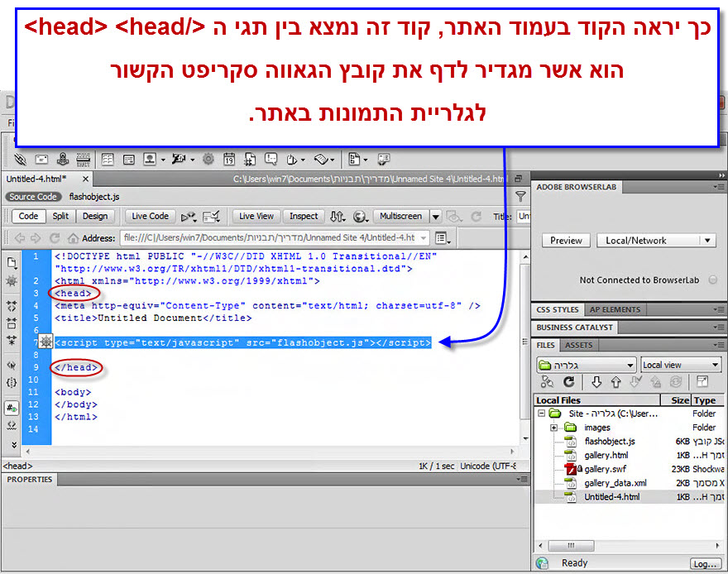Select the Untitled-4.html* document tab
Image resolution: width=728 pixels, height=574 pixels.
coord(36,179)
